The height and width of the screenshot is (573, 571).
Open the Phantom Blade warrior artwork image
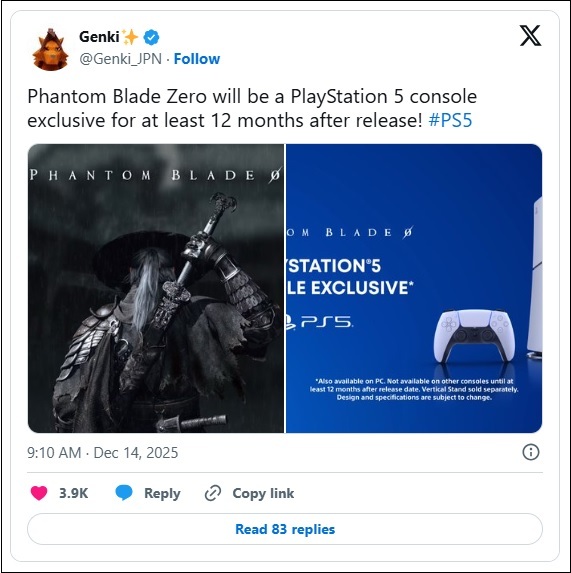(156, 288)
